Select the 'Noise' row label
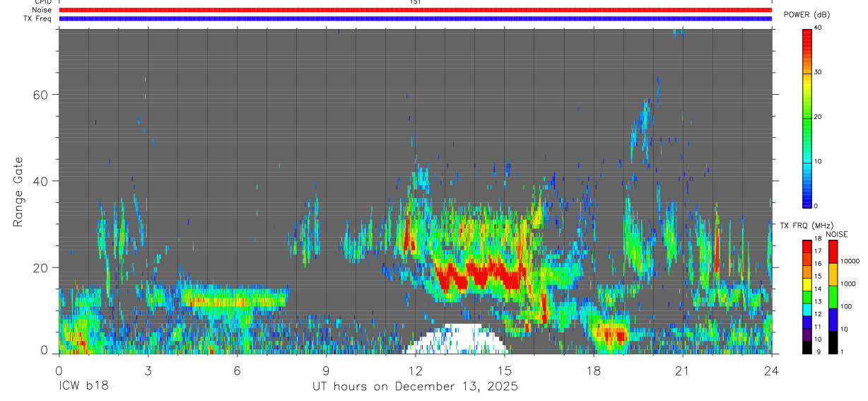 [41, 10]
